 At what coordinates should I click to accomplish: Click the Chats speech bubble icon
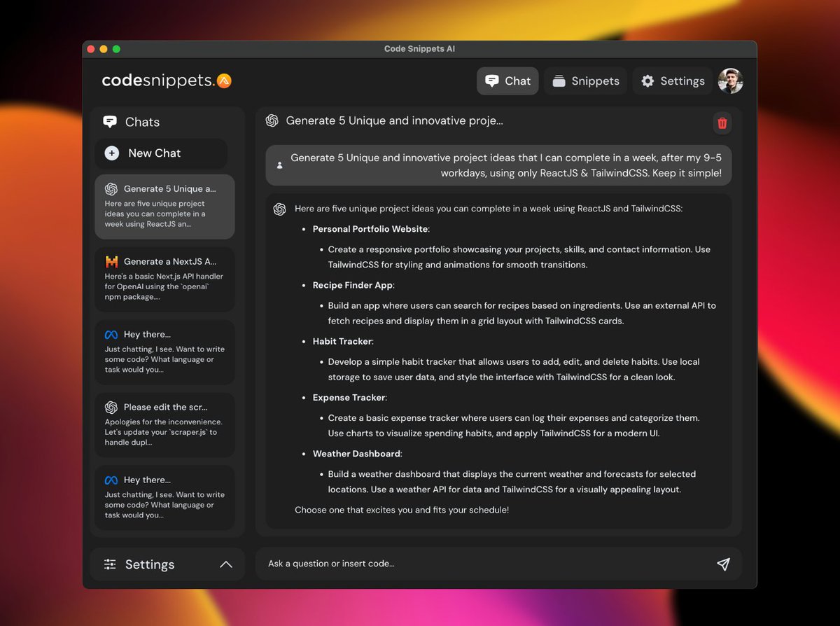coord(110,122)
